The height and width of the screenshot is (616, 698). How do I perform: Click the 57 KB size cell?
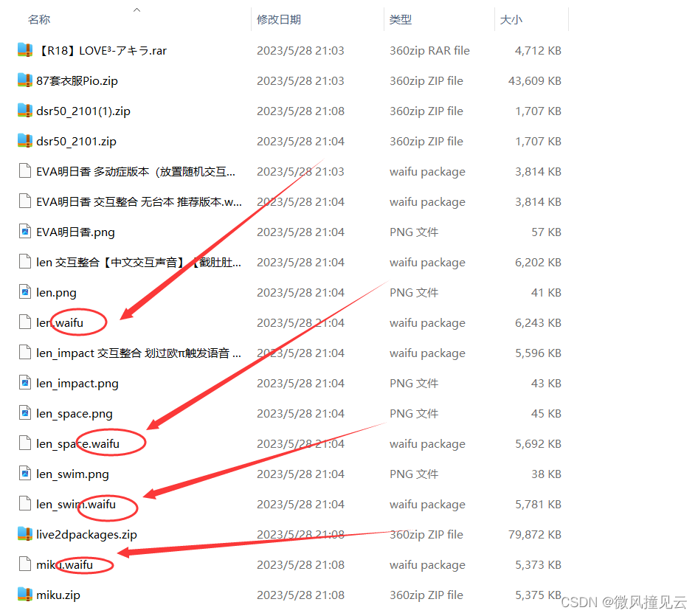[546, 232]
